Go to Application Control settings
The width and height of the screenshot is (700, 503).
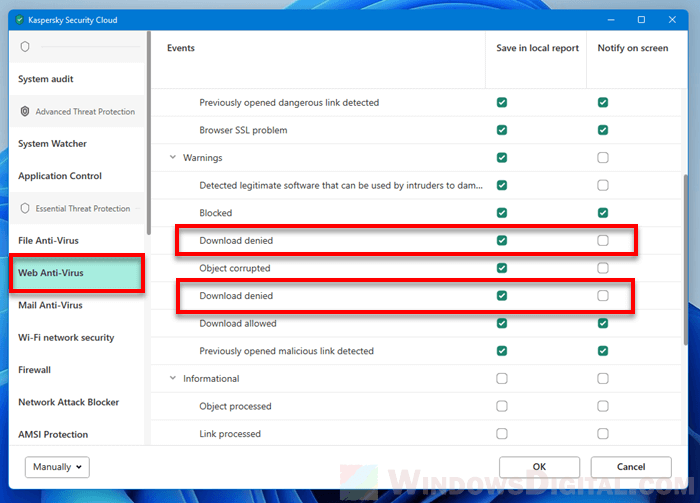[77, 176]
